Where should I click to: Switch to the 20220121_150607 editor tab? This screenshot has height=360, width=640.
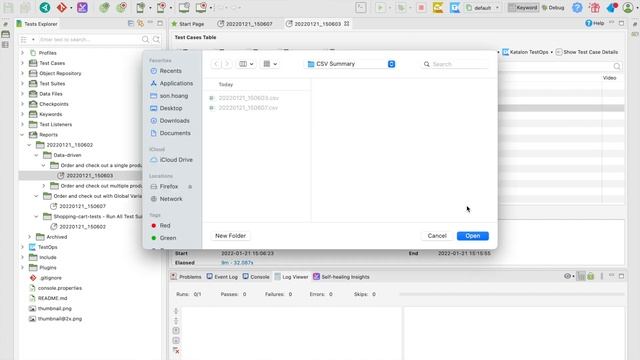[x=245, y=24]
